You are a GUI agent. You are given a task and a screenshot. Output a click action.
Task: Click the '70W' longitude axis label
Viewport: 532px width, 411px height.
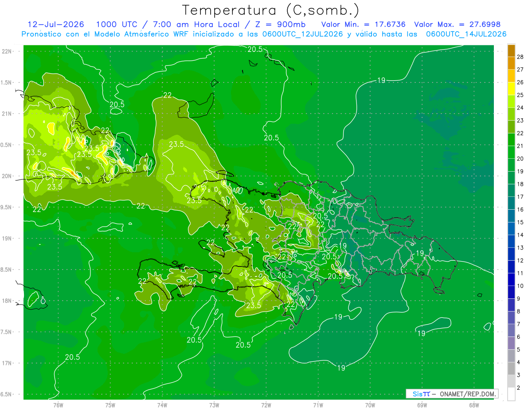point(370,405)
